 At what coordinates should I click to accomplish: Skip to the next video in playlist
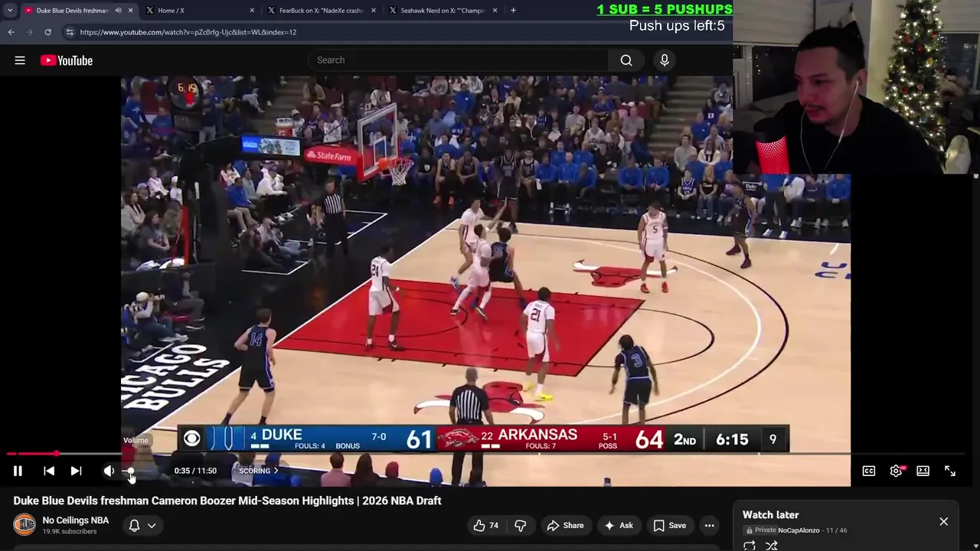76,471
